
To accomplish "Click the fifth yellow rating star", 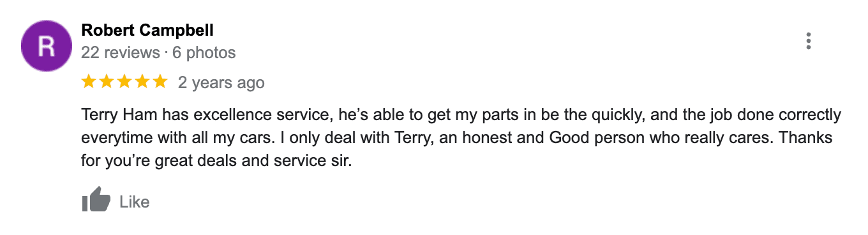I will 160,82.
